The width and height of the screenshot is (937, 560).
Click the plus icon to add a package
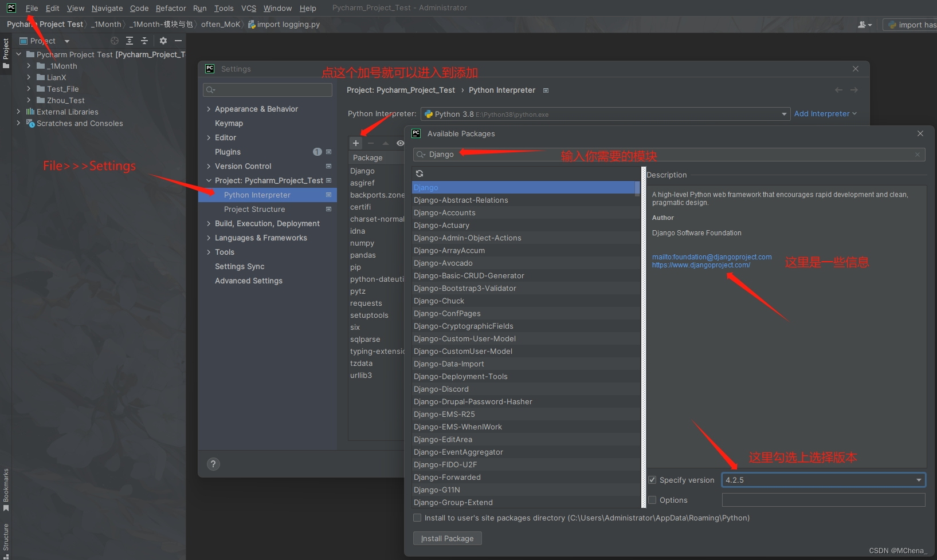coord(356,143)
